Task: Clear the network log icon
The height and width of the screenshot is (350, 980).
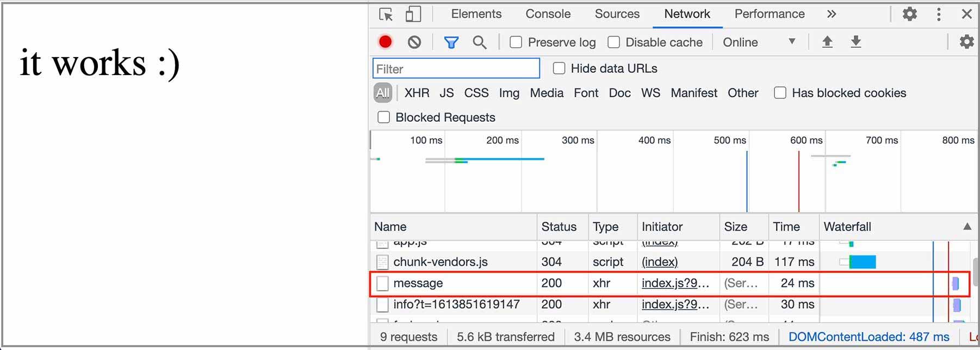Action: point(414,42)
